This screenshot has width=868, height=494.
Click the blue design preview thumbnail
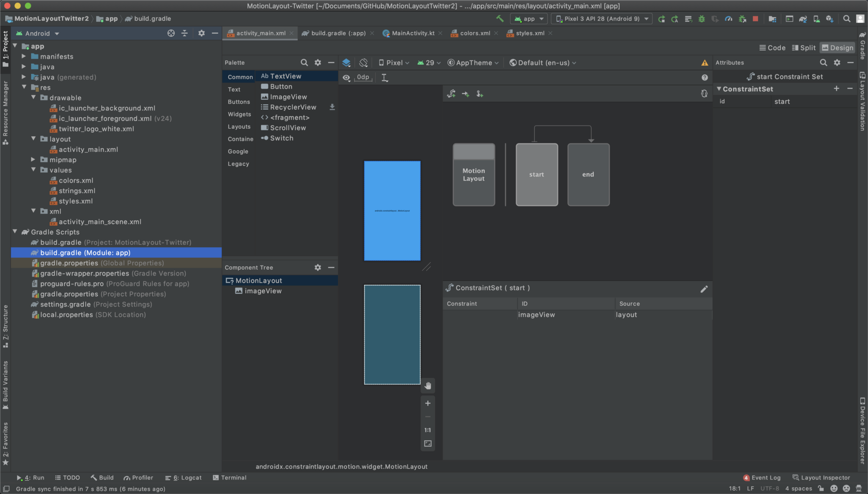pos(392,211)
